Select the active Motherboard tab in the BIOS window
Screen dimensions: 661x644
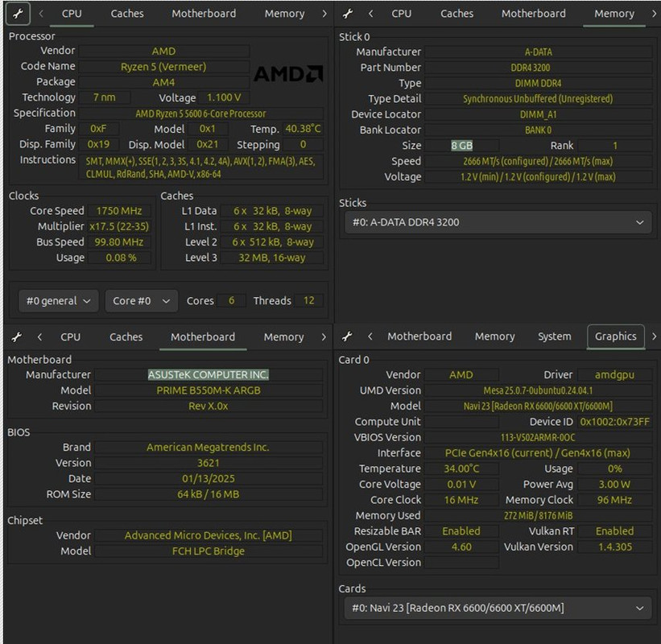point(203,337)
